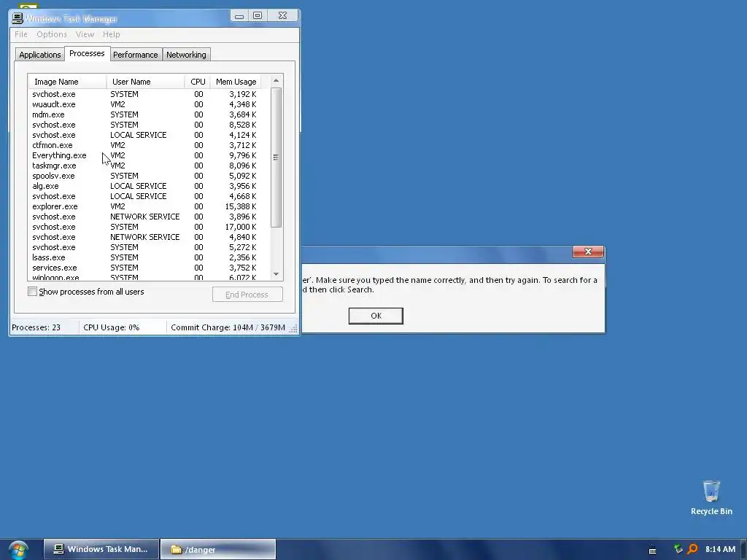
Task: Click the green network tray icon
Action: pos(678,549)
